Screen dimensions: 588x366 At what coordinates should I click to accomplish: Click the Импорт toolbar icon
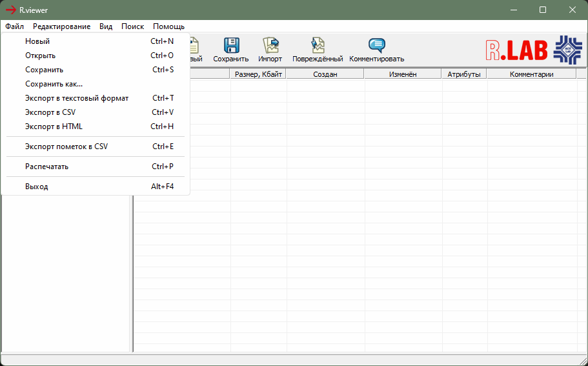270,45
